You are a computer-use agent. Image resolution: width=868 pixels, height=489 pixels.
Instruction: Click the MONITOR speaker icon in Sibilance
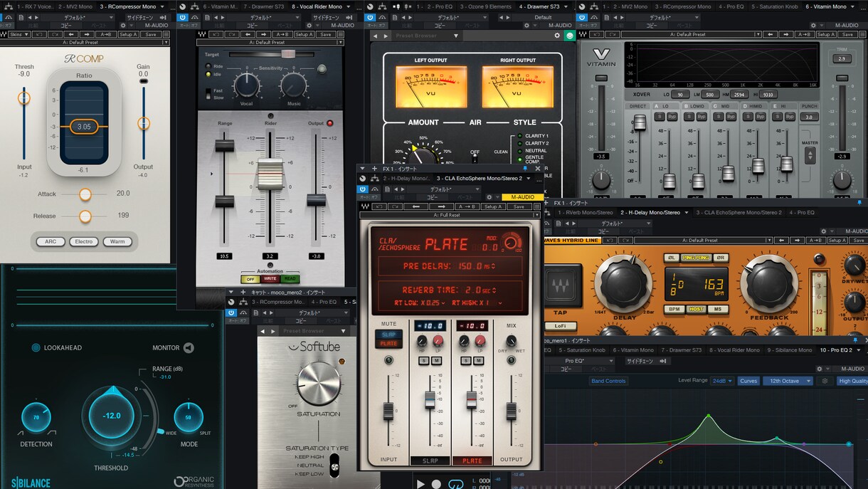[189, 348]
